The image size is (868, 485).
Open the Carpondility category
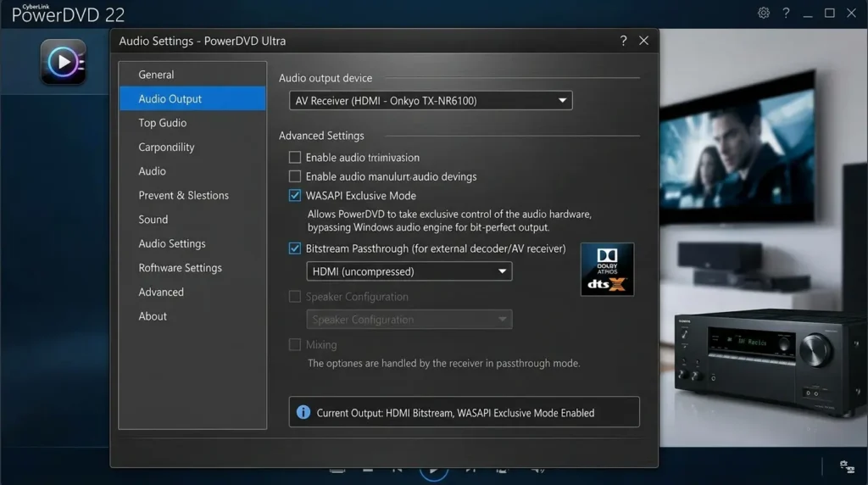192,147
